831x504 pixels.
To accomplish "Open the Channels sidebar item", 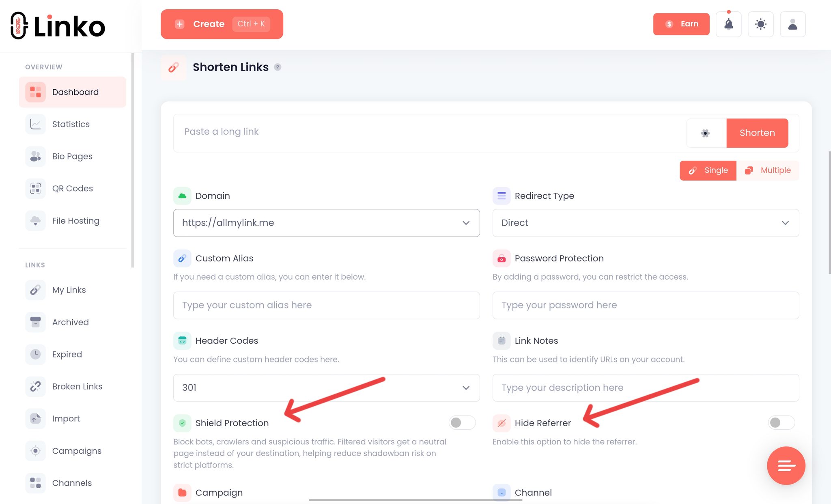I will [x=73, y=483].
